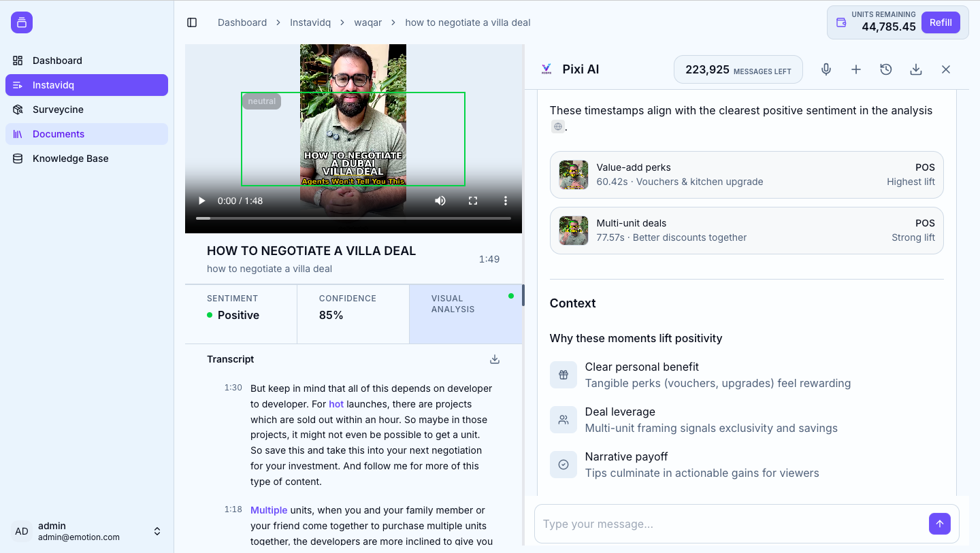
Task: Click the gift icon for Clear personal benefit
Action: [563, 375]
